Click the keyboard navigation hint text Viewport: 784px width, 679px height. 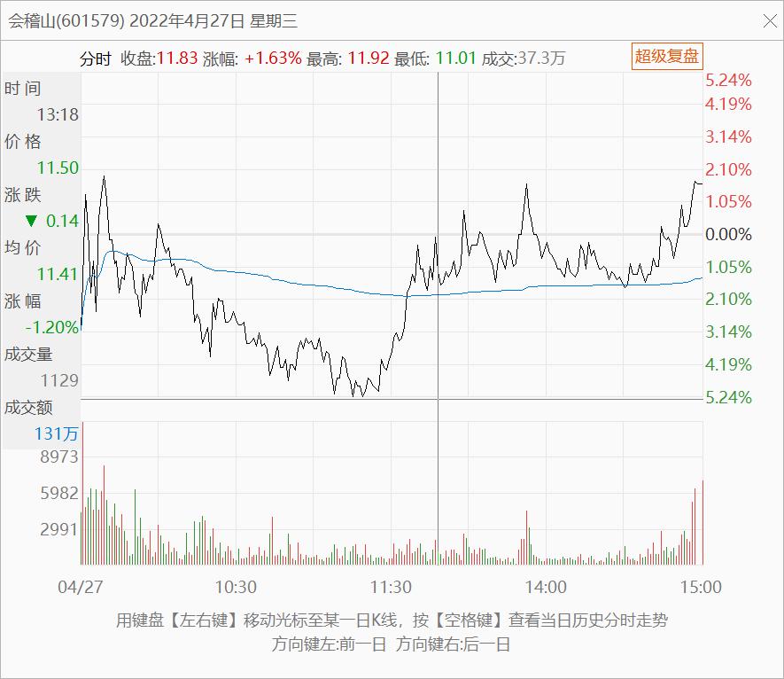coord(392,622)
